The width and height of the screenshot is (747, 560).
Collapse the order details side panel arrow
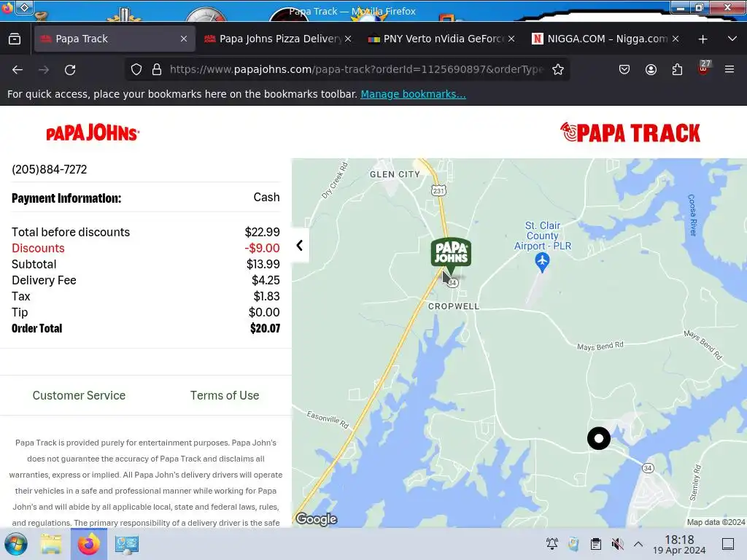(x=300, y=245)
